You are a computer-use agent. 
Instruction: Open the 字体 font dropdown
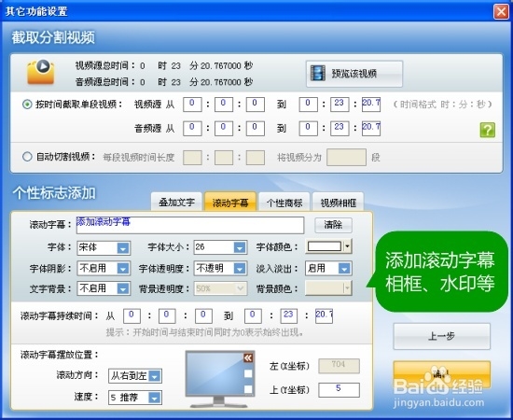point(104,248)
